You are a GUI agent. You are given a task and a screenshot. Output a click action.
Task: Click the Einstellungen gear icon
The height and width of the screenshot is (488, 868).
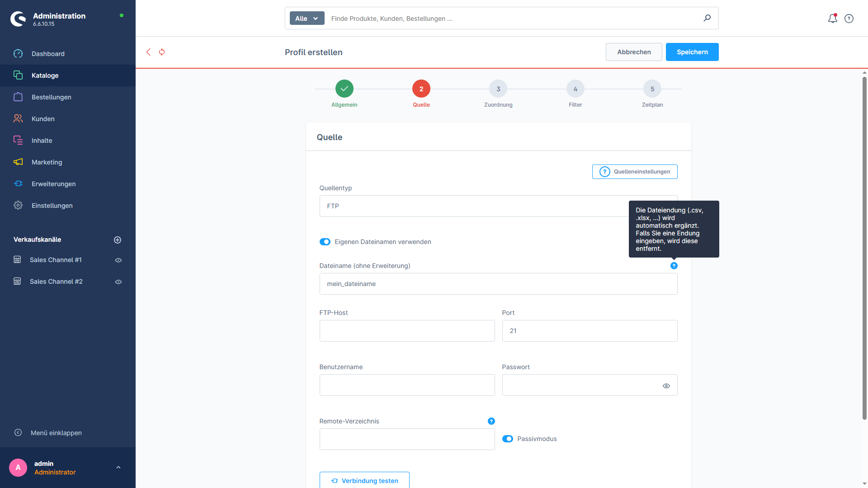[18, 206]
